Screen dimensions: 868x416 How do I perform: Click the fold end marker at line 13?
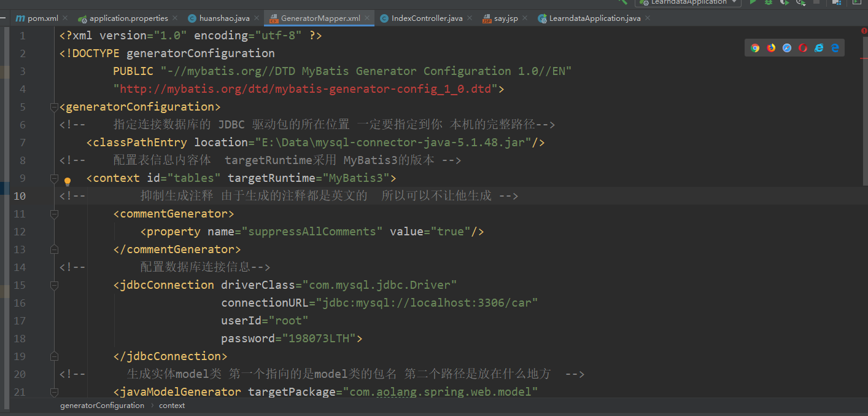tap(54, 249)
